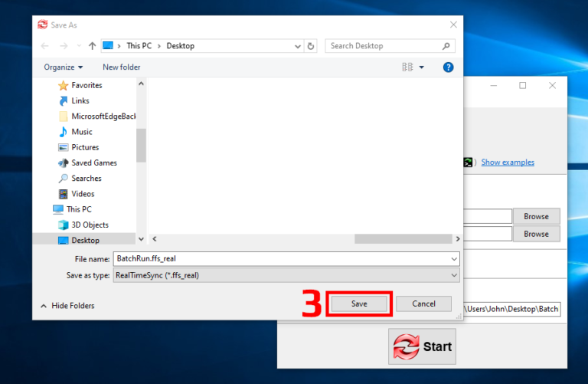Click the This PC computer icon in address bar

click(108, 45)
